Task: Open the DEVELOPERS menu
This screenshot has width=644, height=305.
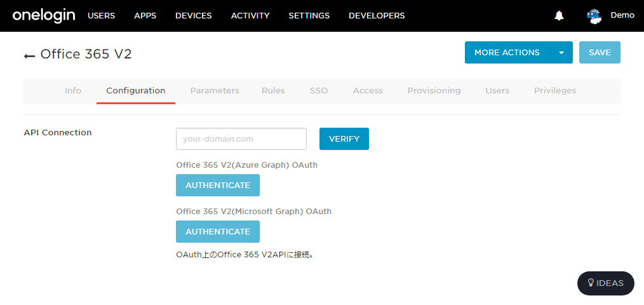Action: coord(377,16)
